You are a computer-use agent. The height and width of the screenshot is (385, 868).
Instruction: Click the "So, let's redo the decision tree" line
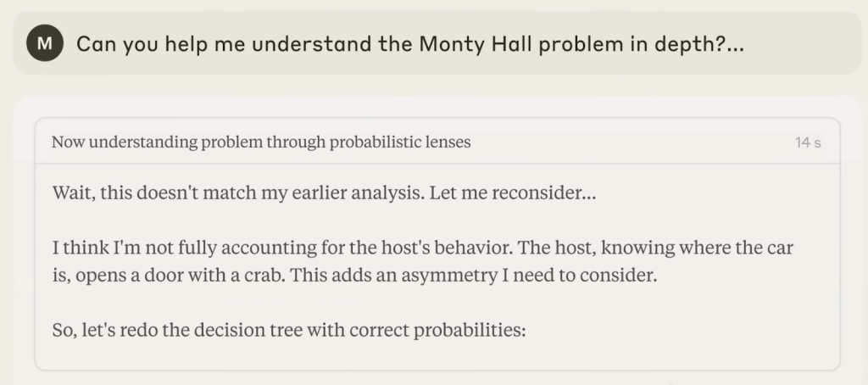(x=288, y=331)
